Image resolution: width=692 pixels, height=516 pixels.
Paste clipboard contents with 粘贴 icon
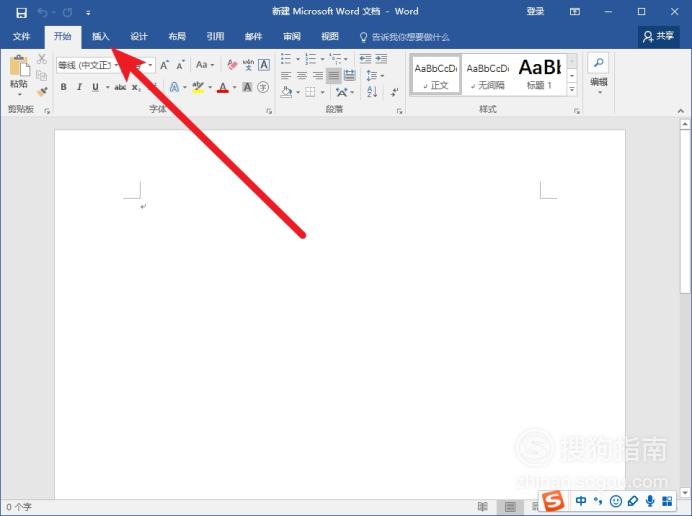tap(19, 66)
